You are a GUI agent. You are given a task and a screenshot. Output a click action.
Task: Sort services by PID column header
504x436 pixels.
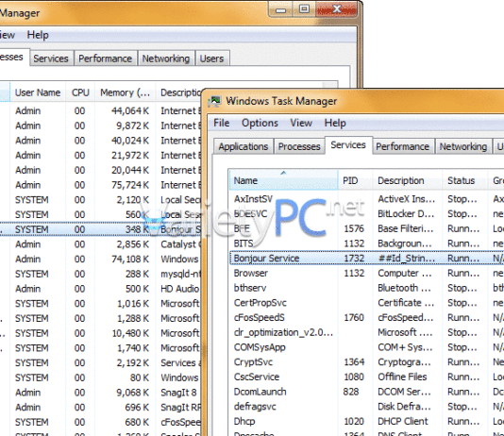pos(355,180)
